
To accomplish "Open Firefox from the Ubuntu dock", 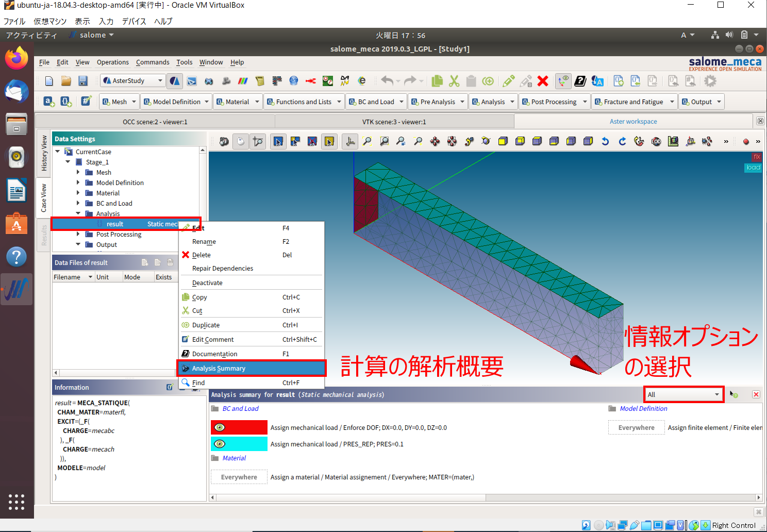I will (16, 58).
